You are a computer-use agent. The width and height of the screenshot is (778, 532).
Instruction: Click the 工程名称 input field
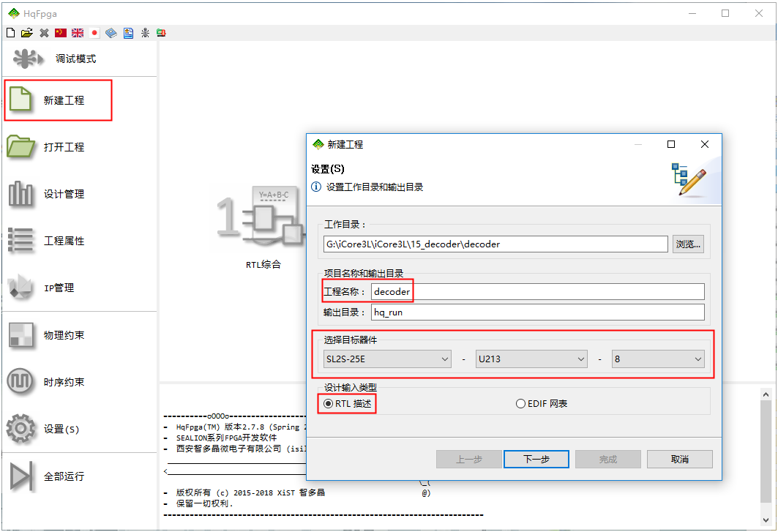537,291
